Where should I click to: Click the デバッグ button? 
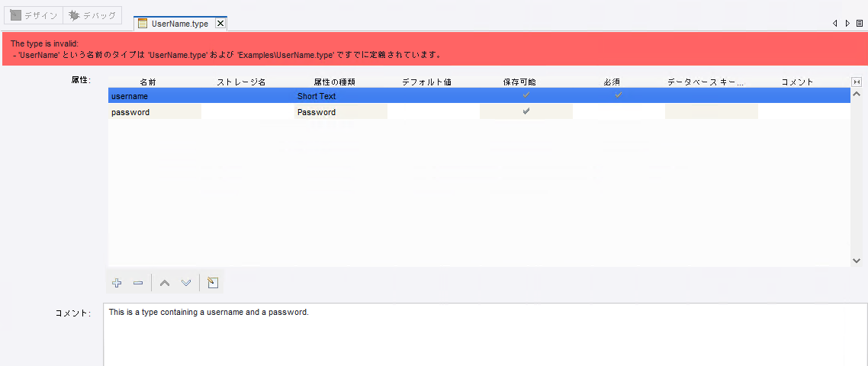click(x=92, y=15)
